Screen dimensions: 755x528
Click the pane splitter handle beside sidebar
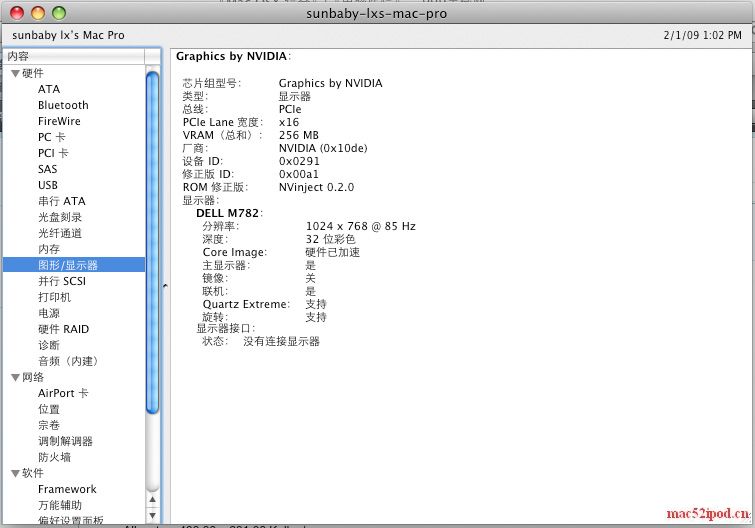[165, 286]
